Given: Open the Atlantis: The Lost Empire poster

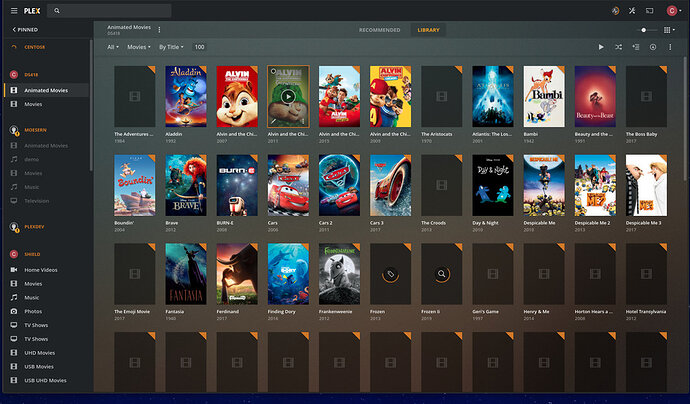Looking at the screenshot, I should [x=493, y=96].
